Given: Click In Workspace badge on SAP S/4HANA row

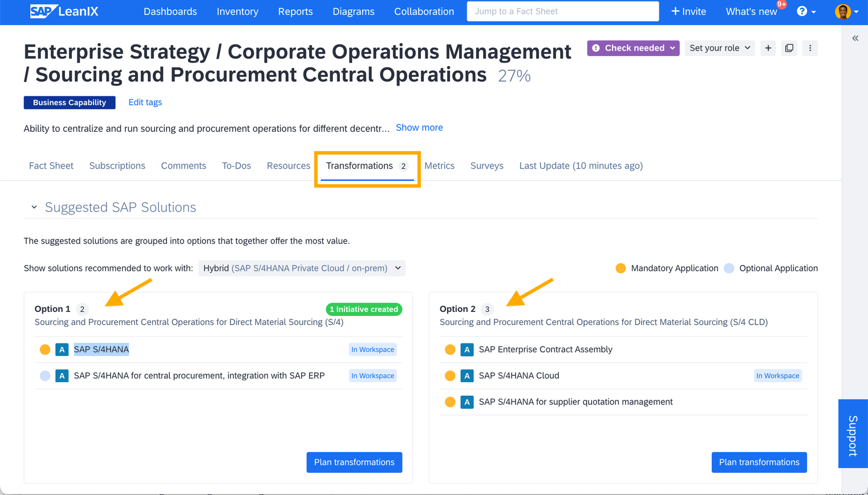Looking at the screenshot, I should click(372, 350).
